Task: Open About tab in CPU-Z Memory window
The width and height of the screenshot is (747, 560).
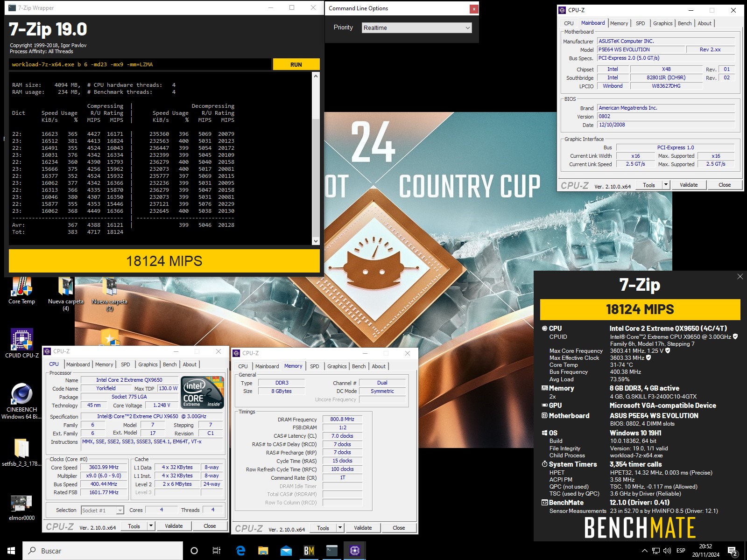Action: pos(379,366)
